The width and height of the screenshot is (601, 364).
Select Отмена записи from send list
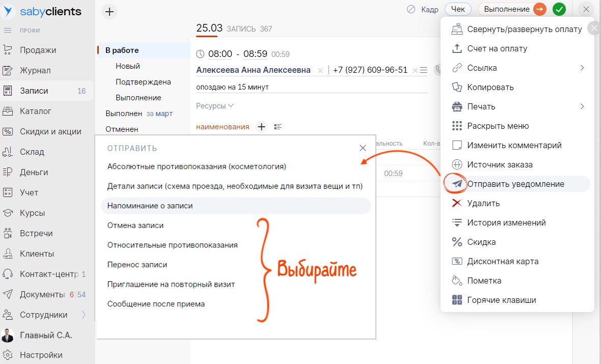click(x=135, y=225)
